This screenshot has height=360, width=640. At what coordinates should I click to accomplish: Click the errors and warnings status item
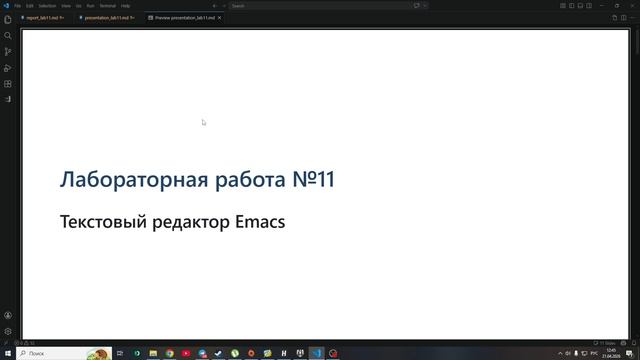tap(24, 343)
